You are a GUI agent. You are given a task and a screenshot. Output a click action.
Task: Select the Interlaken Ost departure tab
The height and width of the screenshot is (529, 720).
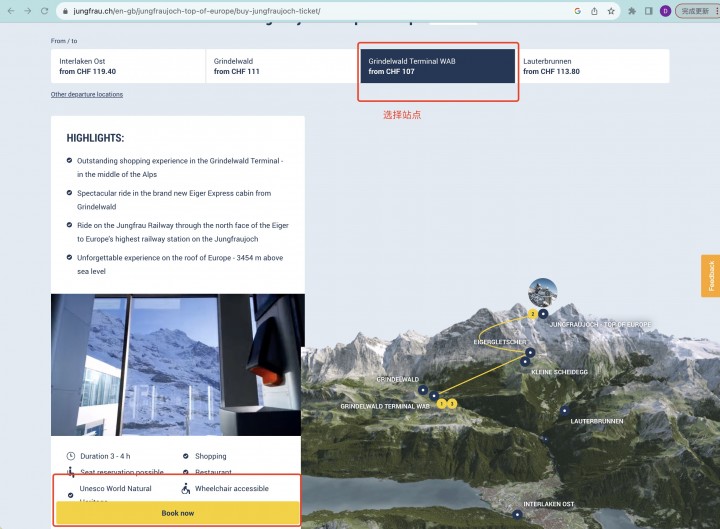(x=128, y=66)
